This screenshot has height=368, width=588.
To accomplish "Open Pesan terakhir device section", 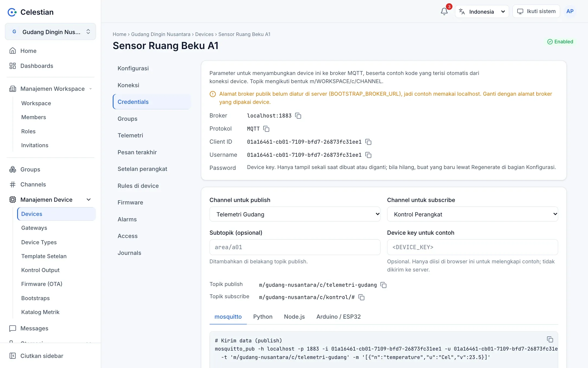I will 152,152.
